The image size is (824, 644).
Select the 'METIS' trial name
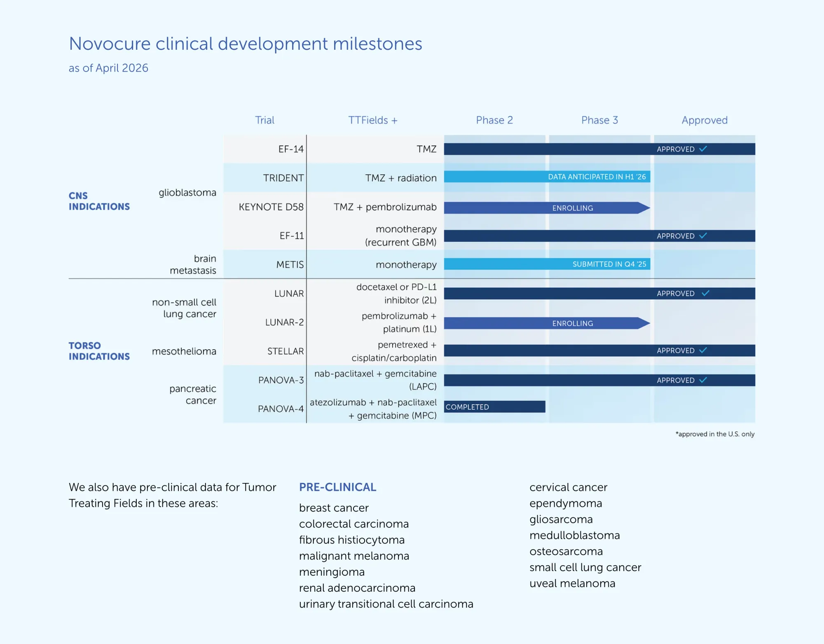click(x=290, y=264)
